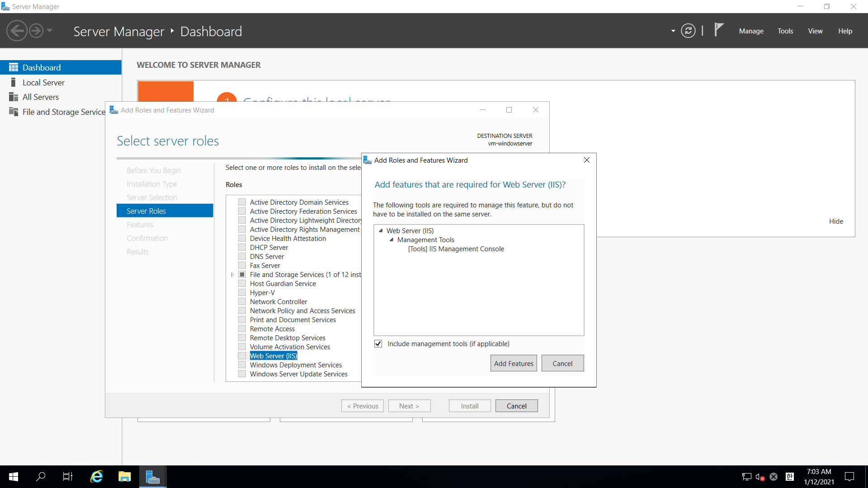Open the Tools menu
868x488 pixels.
tap(785, 31)
